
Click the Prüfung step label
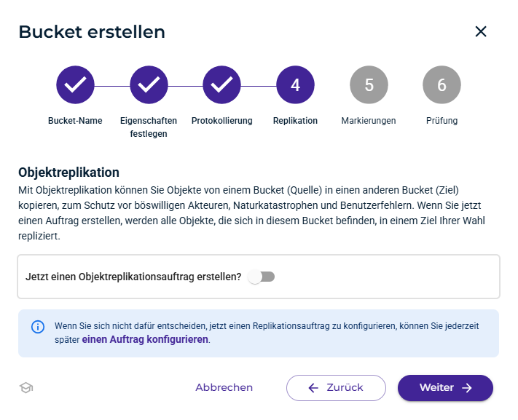tap(442, 121)
